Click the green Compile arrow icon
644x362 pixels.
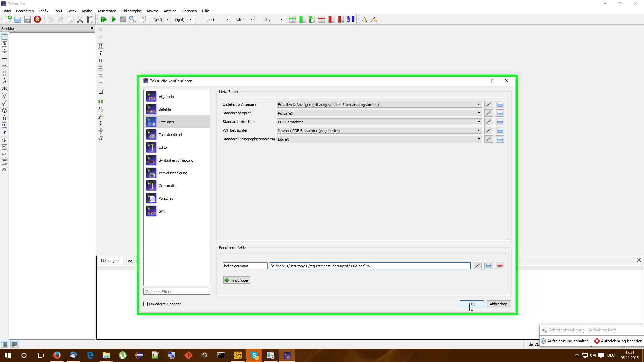113,20
